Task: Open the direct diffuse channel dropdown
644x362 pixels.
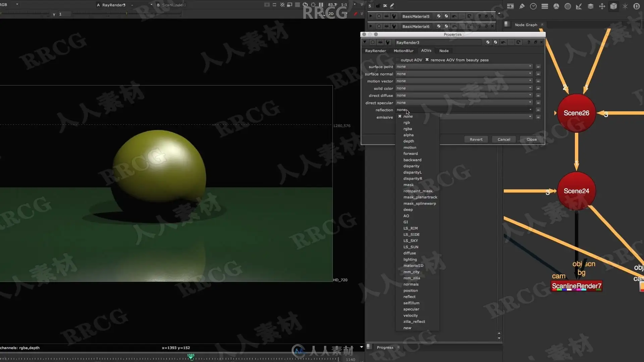Action: click(x=464, y=95)
